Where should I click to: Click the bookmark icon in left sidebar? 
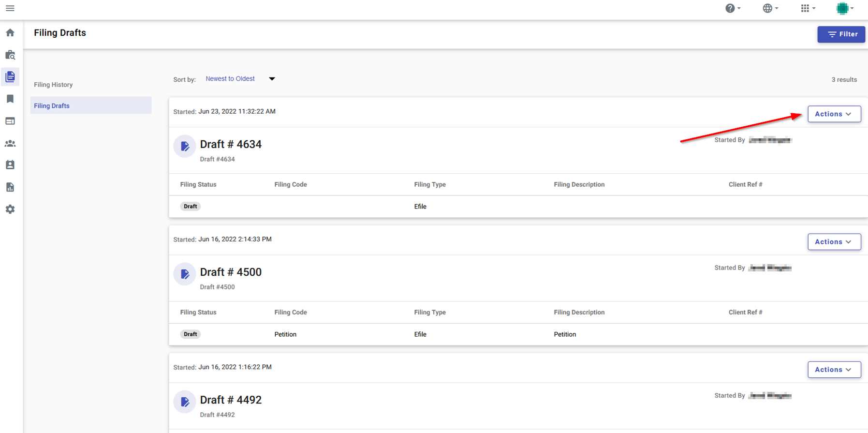pos(10,99)
